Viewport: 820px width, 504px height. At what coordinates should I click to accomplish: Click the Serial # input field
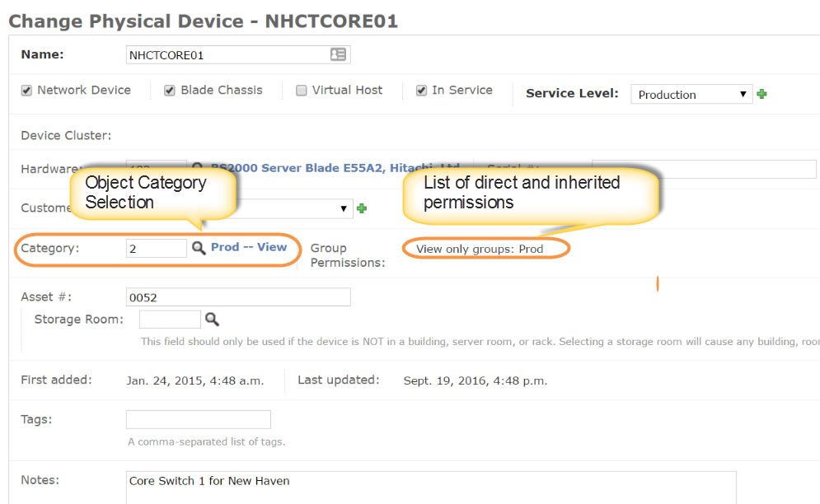tap(703, 169)
